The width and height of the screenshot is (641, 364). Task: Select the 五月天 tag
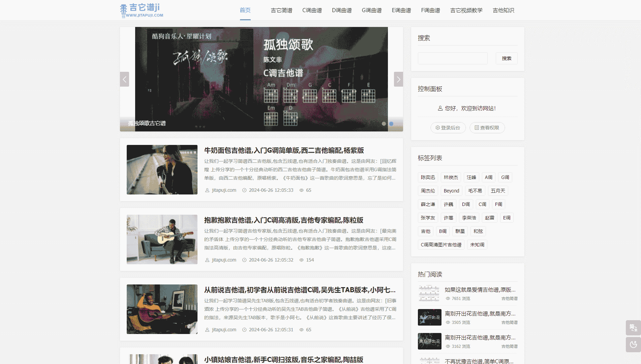498,191
